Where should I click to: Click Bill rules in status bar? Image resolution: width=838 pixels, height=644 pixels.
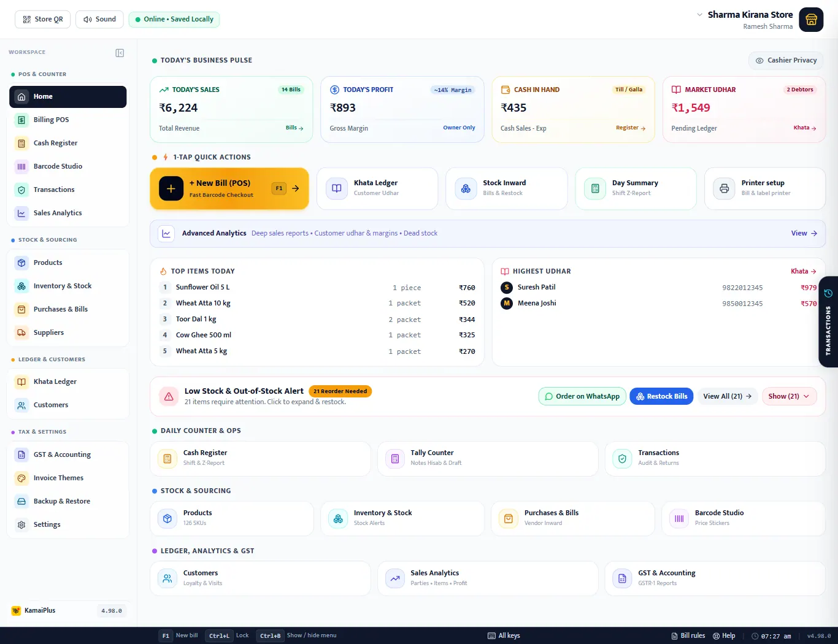[688, 635]
